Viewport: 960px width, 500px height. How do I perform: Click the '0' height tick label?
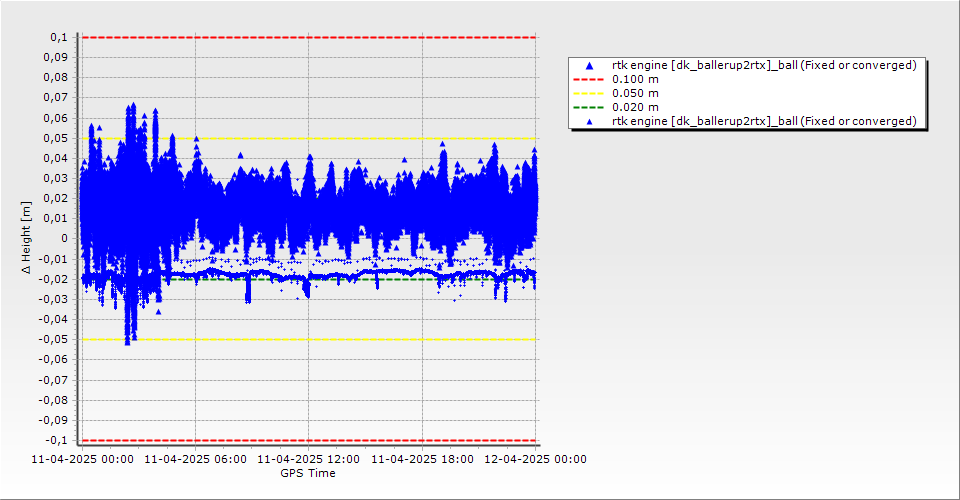pyautogui.click(x=65, y=239)
